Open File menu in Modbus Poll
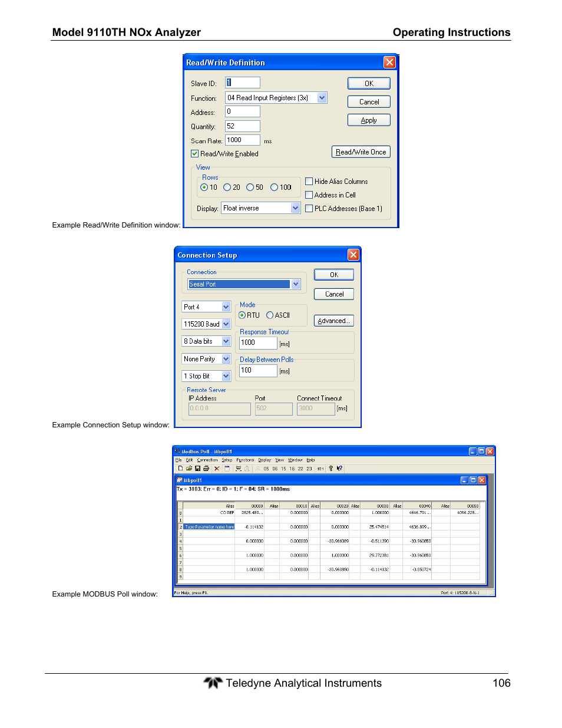This screenshot has width=562, height=728. pyautogui.click(x=178, y=460)
